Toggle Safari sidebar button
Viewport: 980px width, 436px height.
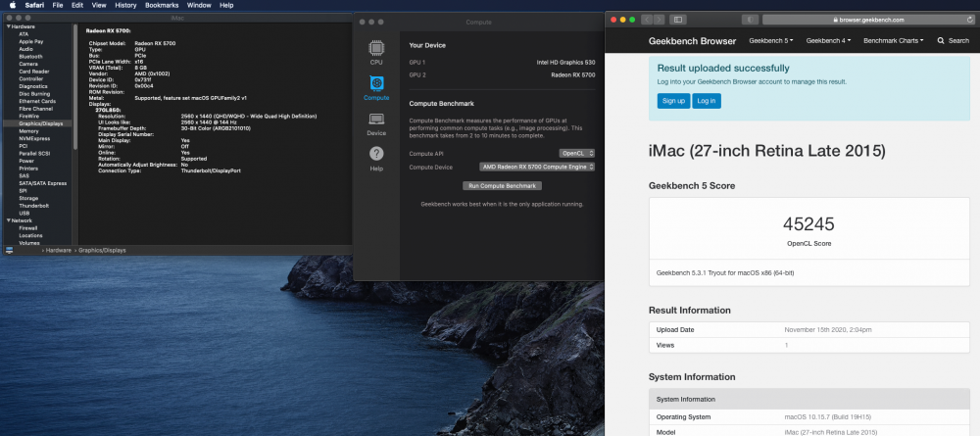pos(678,20)
